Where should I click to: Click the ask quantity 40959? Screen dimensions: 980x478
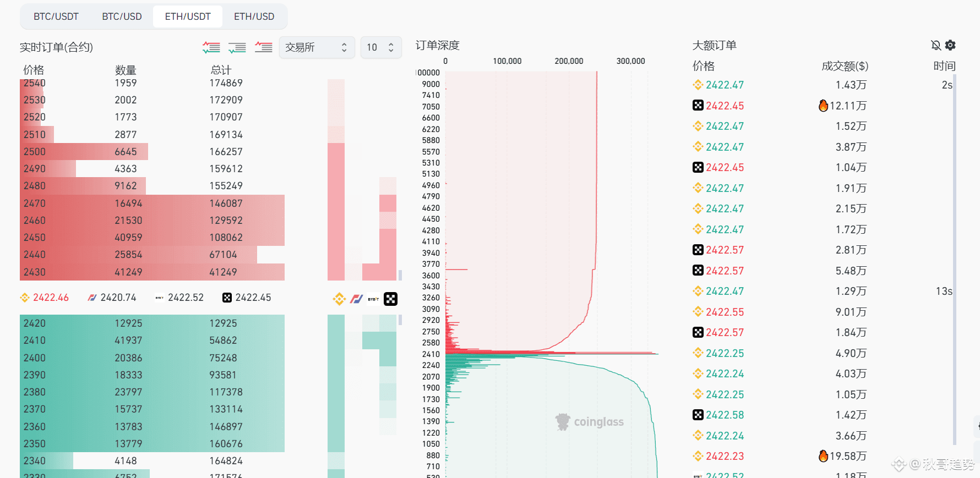(128, 238)
